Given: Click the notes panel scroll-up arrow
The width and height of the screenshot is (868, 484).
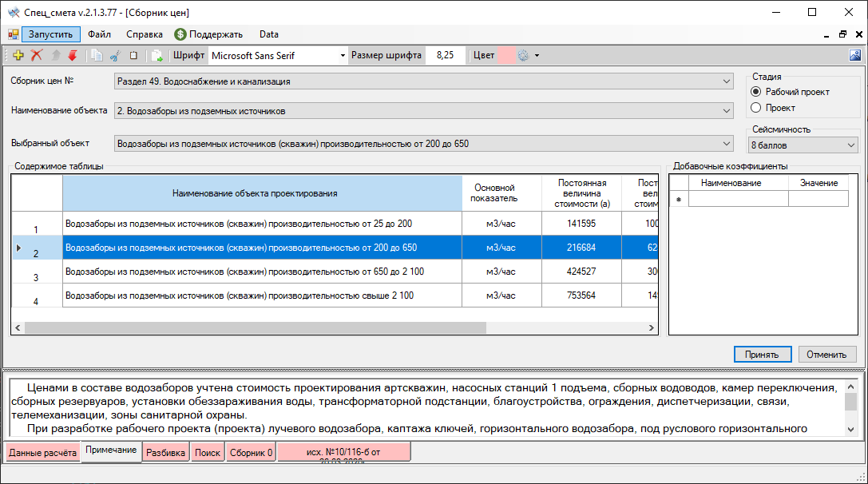Looking at the screenshot, I should tap(851, 387).
